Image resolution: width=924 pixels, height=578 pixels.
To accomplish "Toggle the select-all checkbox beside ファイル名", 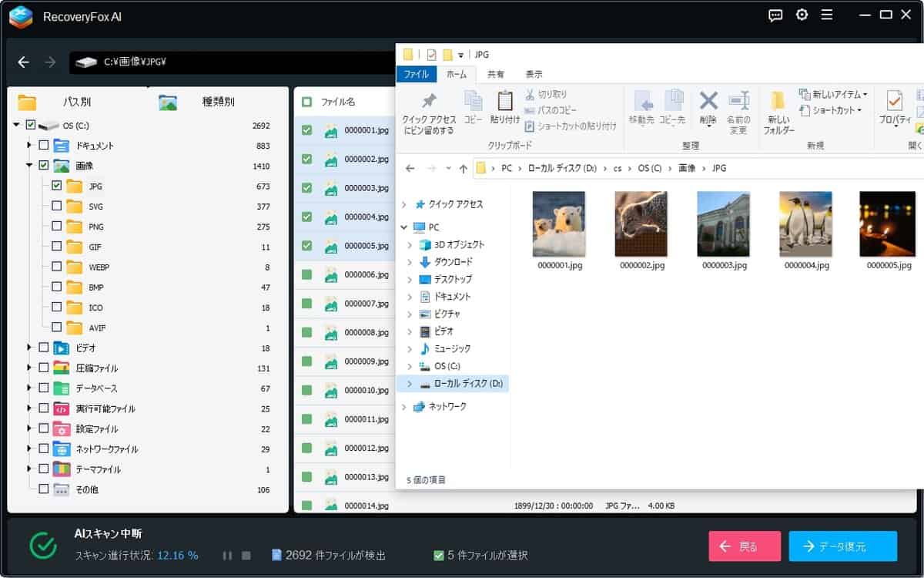I will tap(307, 102).
